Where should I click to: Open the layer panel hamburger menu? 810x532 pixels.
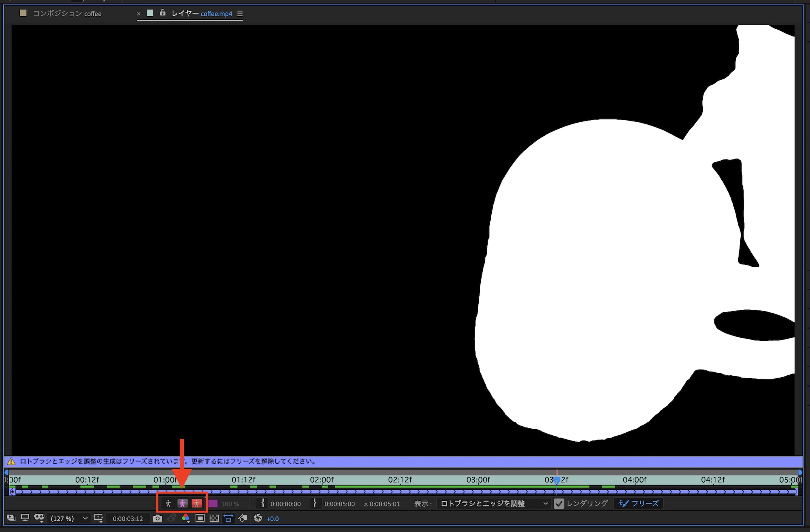pos(240,14)
